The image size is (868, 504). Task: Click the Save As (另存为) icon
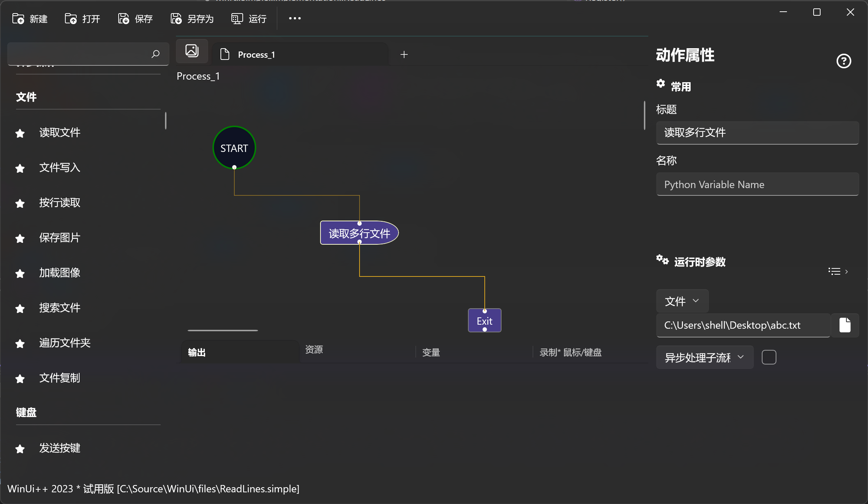coord(176,19)
